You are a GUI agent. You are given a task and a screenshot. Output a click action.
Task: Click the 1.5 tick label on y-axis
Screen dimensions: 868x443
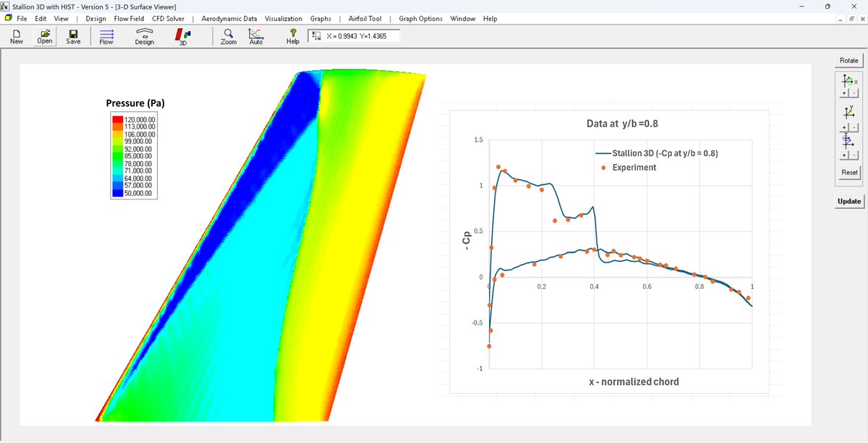click(x=477, y=139)
